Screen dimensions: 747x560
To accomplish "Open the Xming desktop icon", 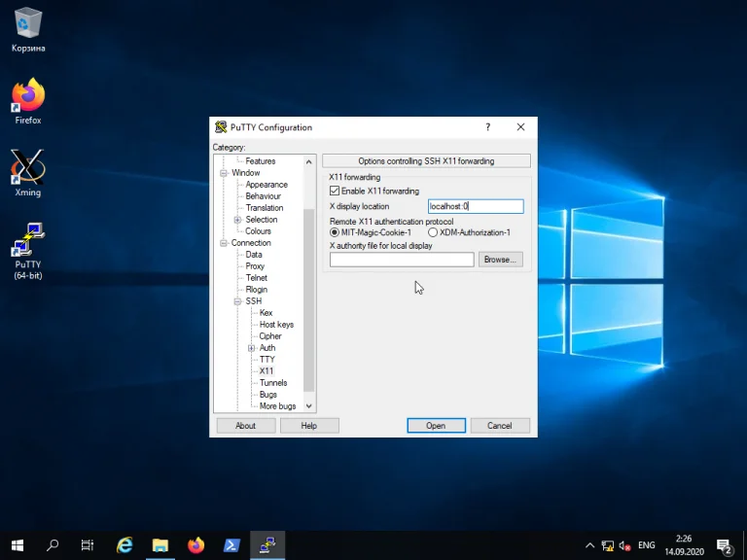I will pyautogui.click(x=28, y=168).
